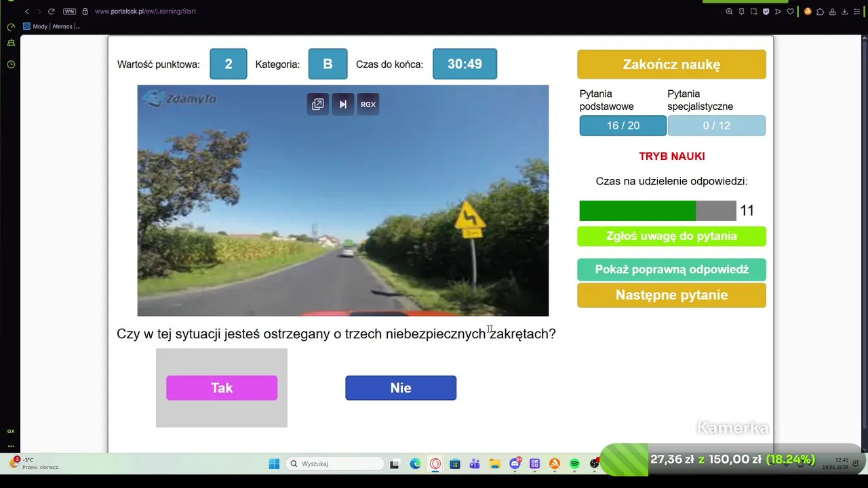Open browser downloads icon
Image resolution: width=868 pixels, height=488 pixels.
(x=844, y=12)
